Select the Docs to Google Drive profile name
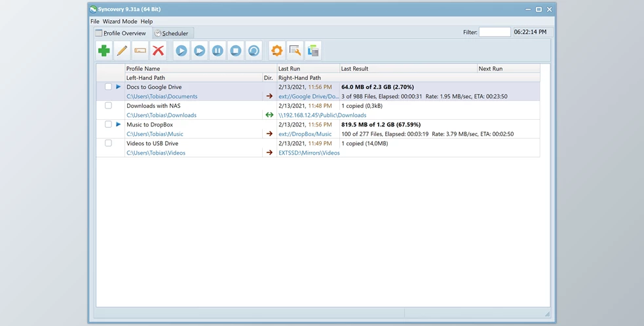This screenshot has width=644, height=326. pos(154,86)
